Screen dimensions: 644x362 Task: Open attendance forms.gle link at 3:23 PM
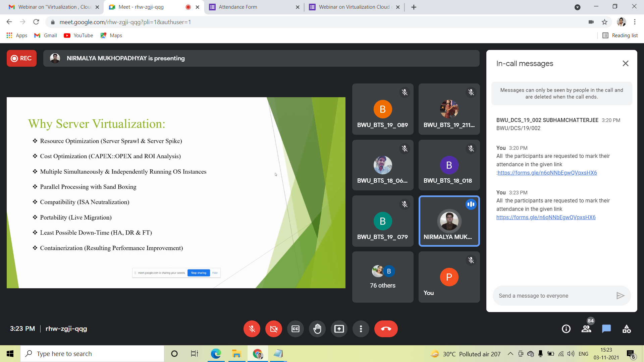tap(546, 217)
